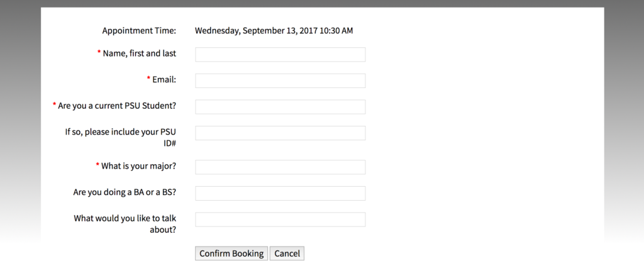Click the 'What would you like to talk about?' label

click(125, 224)
